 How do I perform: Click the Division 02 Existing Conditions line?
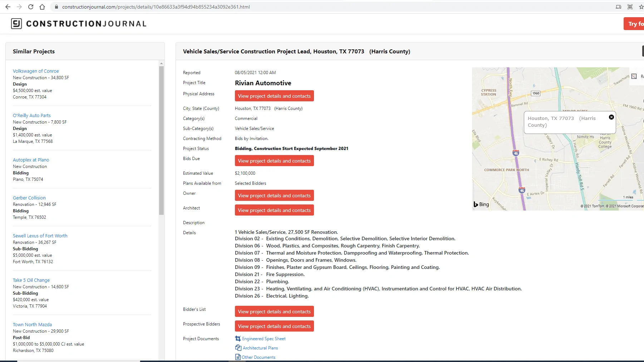[x=345, y=239]
